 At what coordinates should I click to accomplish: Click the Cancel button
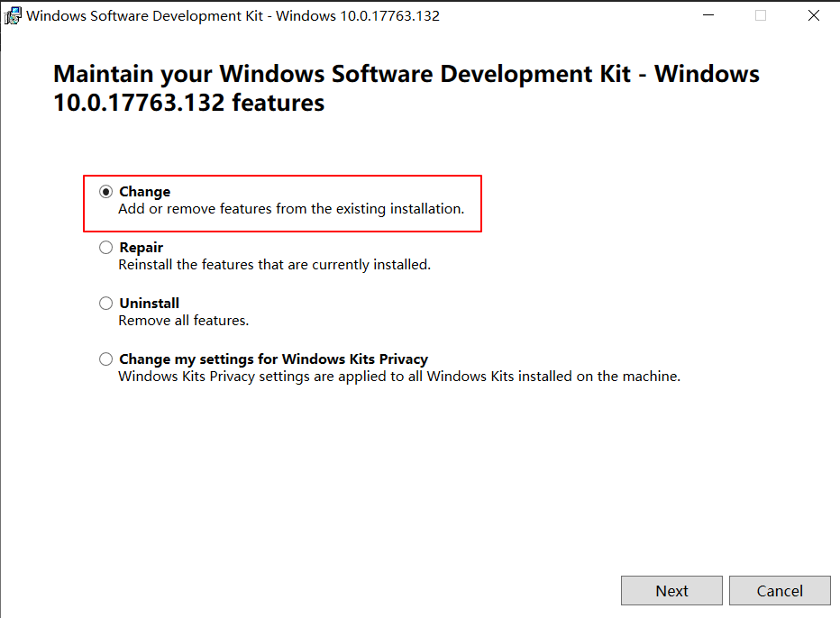pyautogui.click(x=780, y=591)
